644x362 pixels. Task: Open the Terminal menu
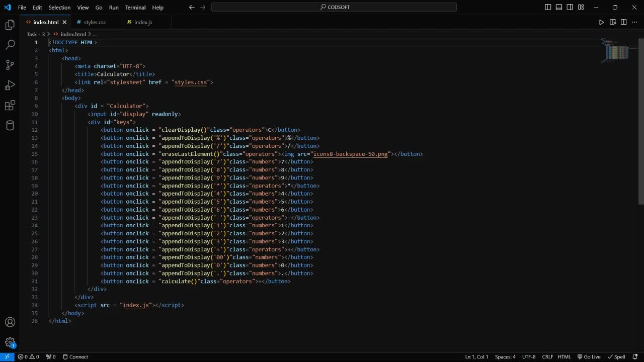point(135,8)
